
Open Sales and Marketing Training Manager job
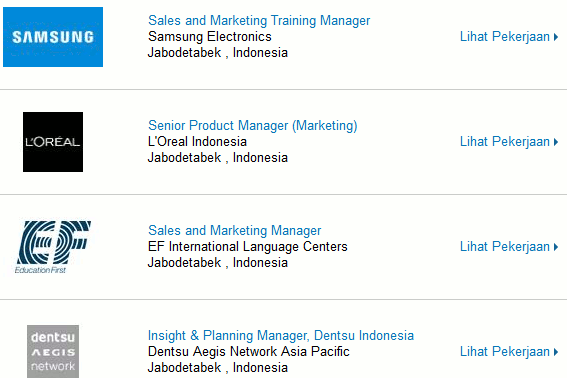(x=259, y=20)
